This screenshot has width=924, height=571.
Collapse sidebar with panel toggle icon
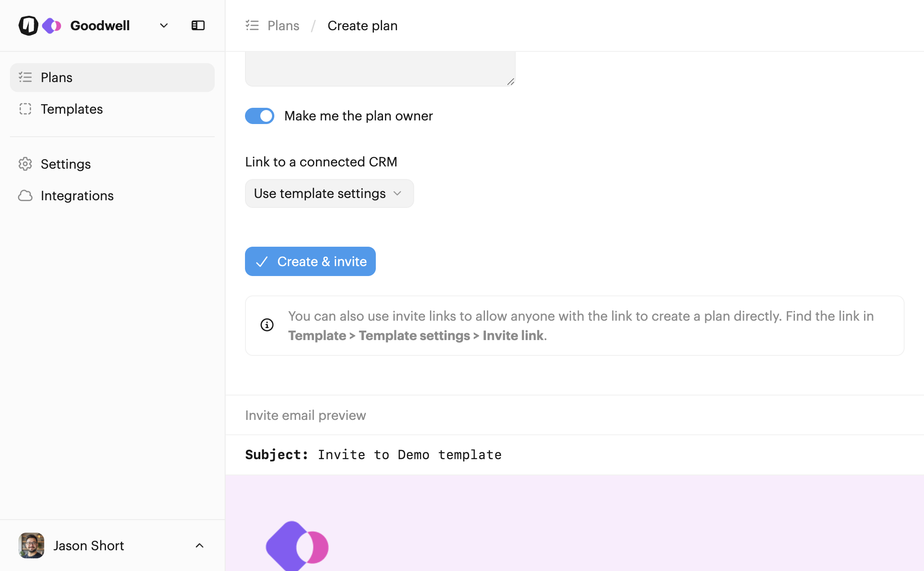[198, 26]
